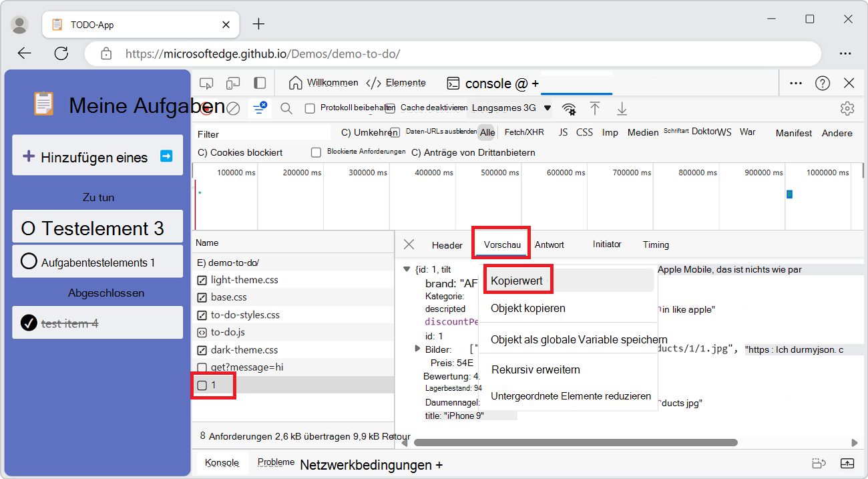Click the export HAR download arrow

coord(622,108)
